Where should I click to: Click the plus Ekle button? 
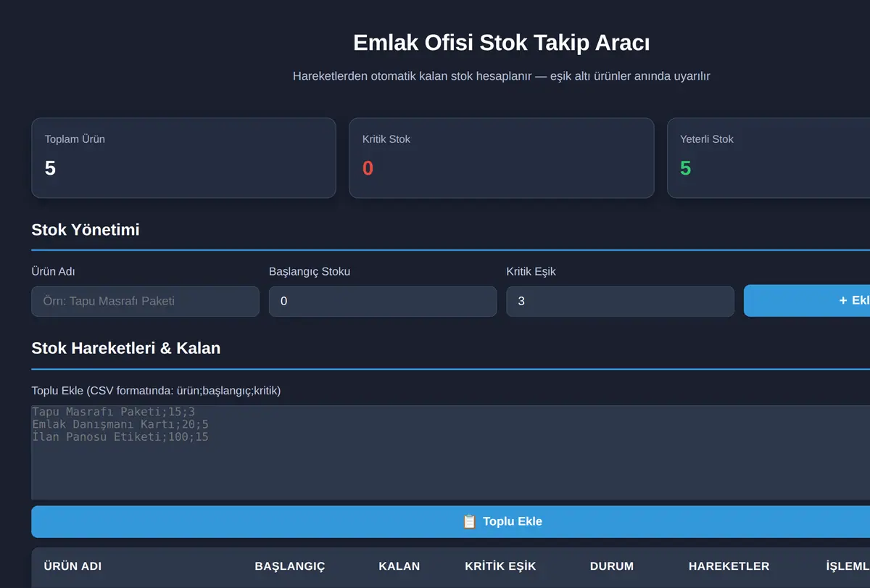[x=807, y=300]
